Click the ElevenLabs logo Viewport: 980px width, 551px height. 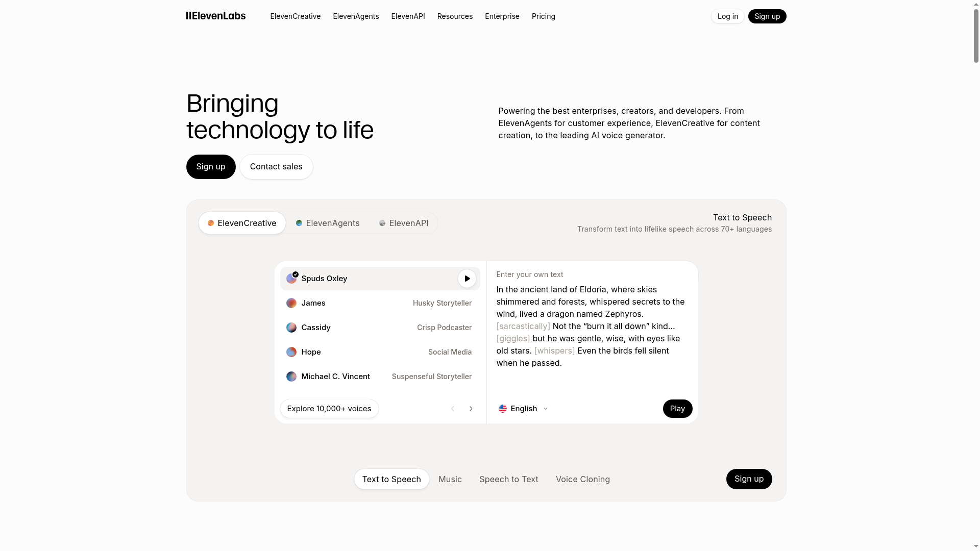coord(215,16)
